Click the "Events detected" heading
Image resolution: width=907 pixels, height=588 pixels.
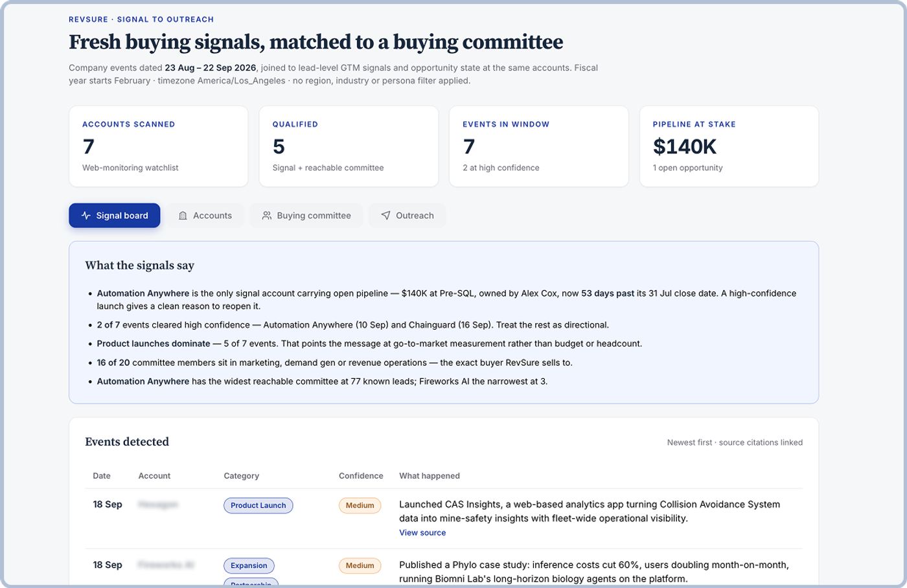[127, 442]
